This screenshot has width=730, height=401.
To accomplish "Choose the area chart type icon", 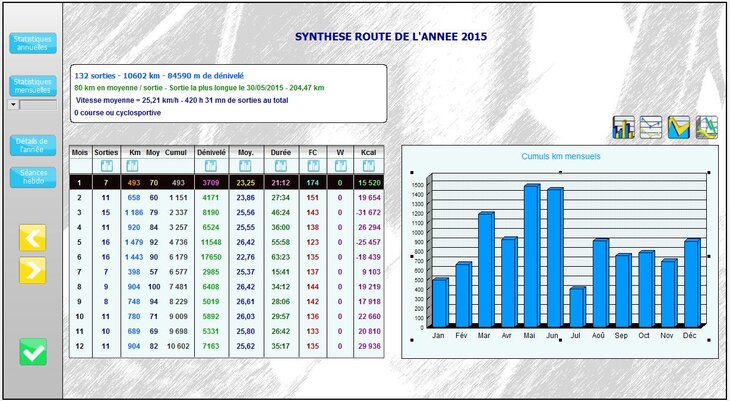I will click(x=679, y=127).
